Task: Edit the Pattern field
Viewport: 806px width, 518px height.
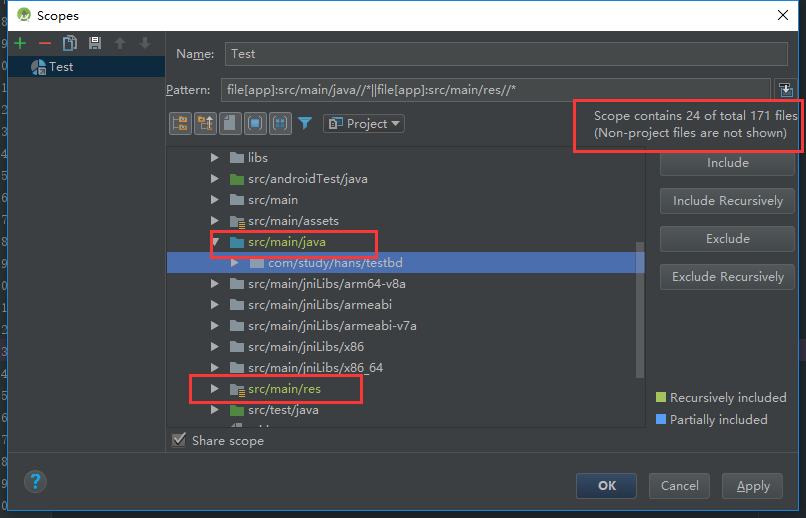Action: 496,89
